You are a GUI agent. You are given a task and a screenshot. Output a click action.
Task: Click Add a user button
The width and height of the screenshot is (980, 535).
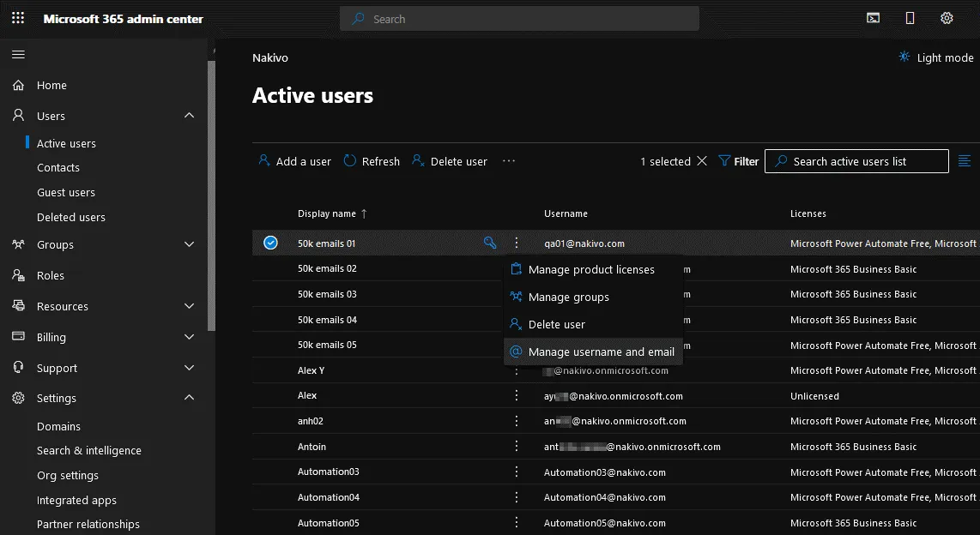[294, 161]
